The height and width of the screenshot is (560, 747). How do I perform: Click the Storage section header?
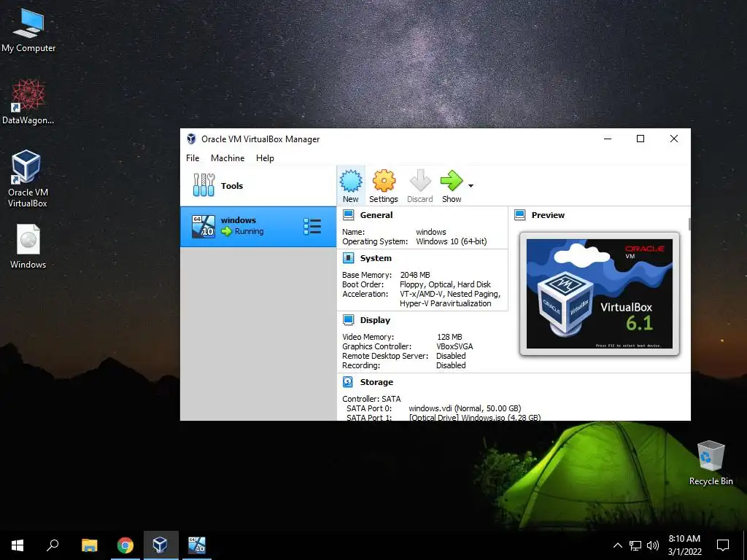tap(376, 382)
